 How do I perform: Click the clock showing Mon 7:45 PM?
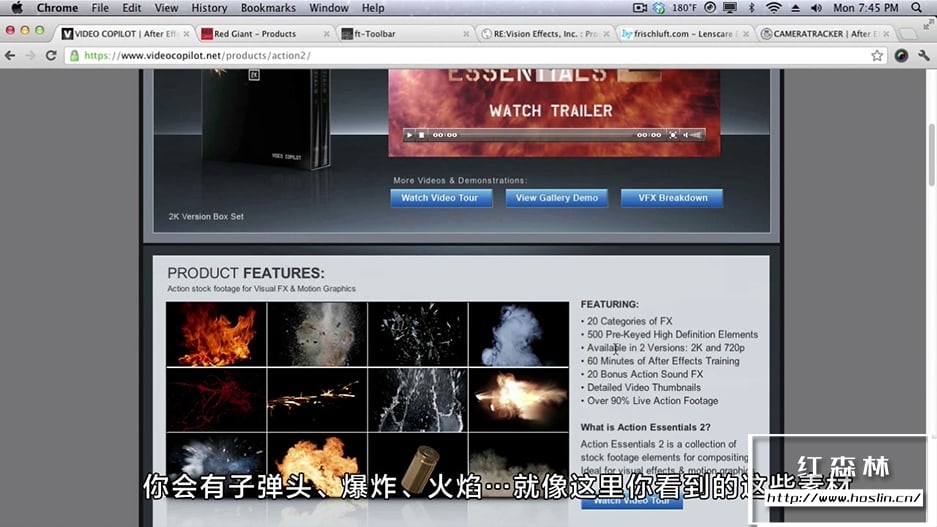(x=866, y=8)
